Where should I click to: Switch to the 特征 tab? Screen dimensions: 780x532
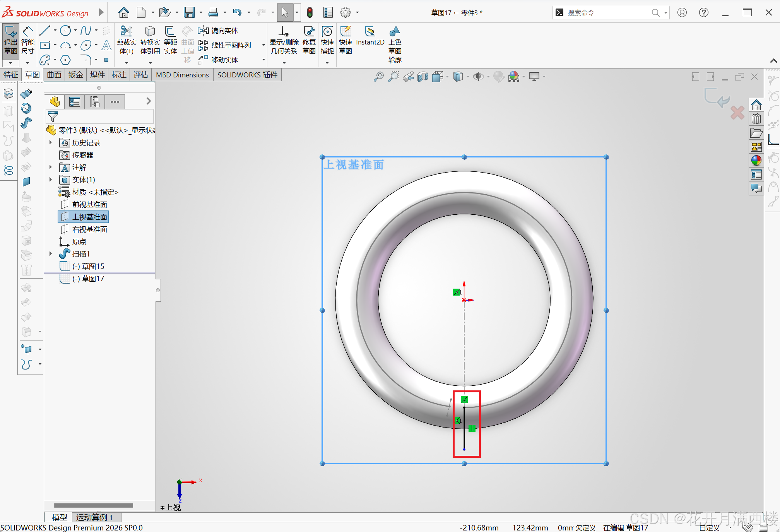point(10,75)
